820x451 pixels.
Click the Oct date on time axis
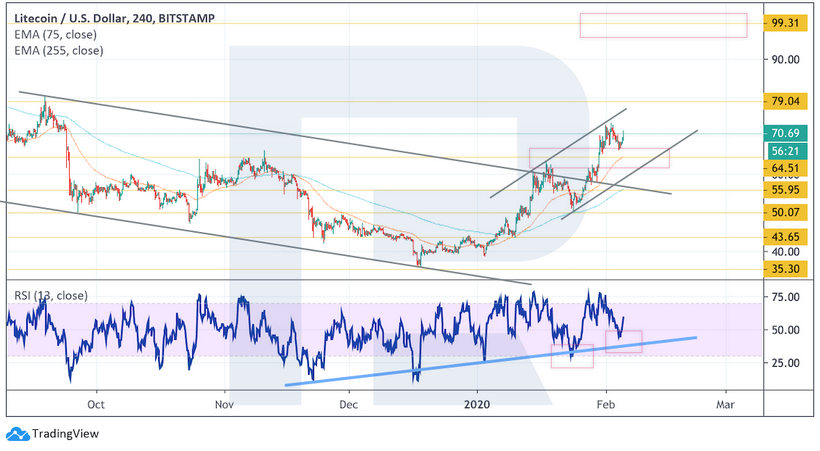click(x=96, y=404)
